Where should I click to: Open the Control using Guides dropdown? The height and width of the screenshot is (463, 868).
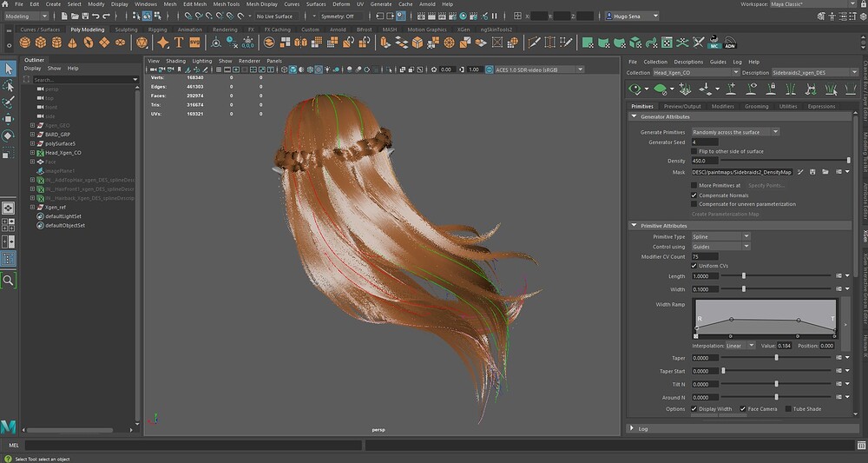click(720, 247)
